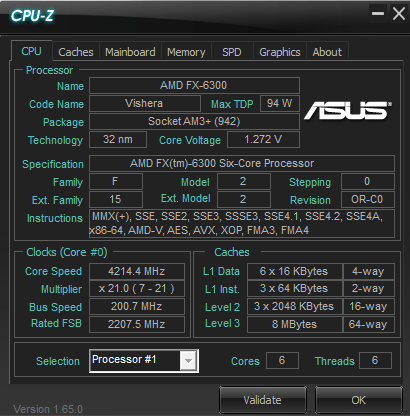Screen dimensions: 410x416
Task: Click the 94 W Max TDP value
Action: point(279,103)
